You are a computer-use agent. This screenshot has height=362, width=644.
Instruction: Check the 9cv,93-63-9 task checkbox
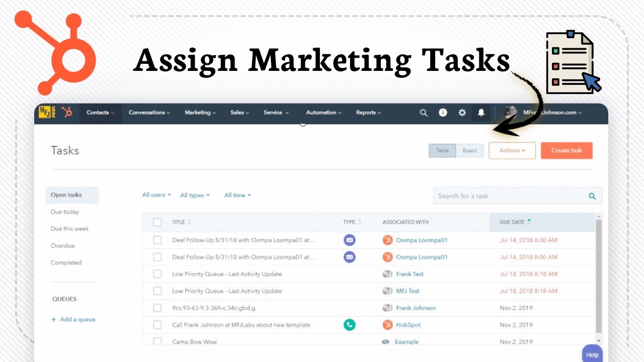click(x=157, y=308)
